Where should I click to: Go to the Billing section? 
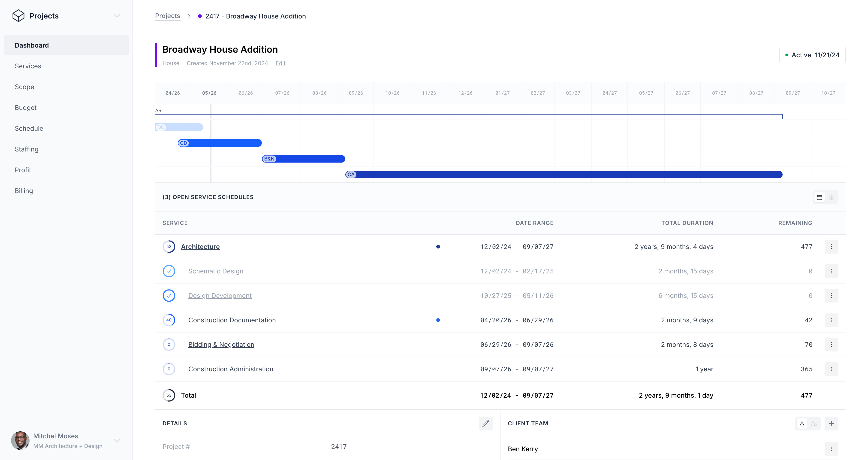(24, 191)
